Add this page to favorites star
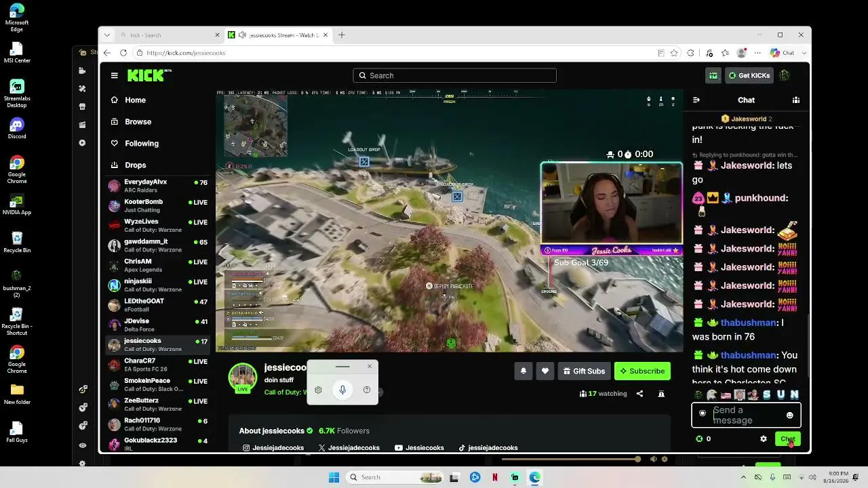This screenshot has width=868, height=488. click(x=674, y=53)
